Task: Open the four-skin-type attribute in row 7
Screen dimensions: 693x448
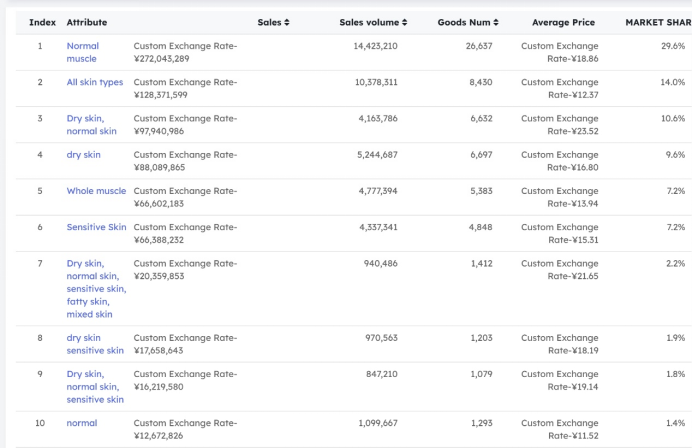Action: click(95, 289)
